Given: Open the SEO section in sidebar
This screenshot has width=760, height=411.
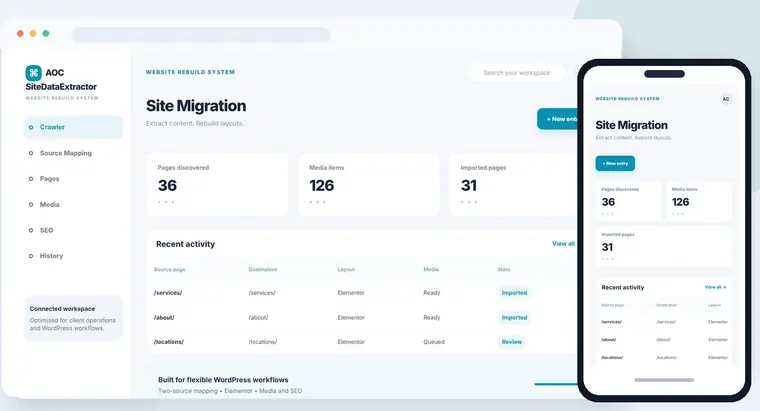Looking at the screenshot, I should [47, 230].
